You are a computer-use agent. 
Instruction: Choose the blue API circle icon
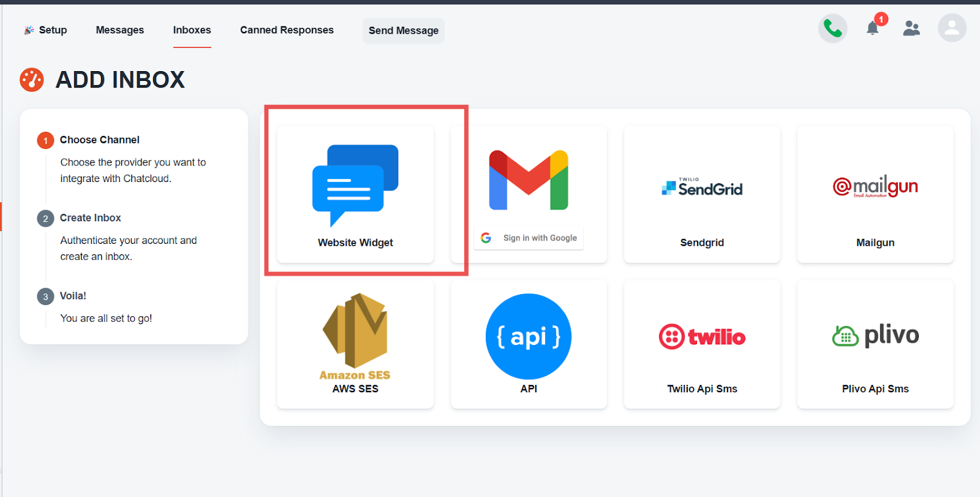coord(529,336)
